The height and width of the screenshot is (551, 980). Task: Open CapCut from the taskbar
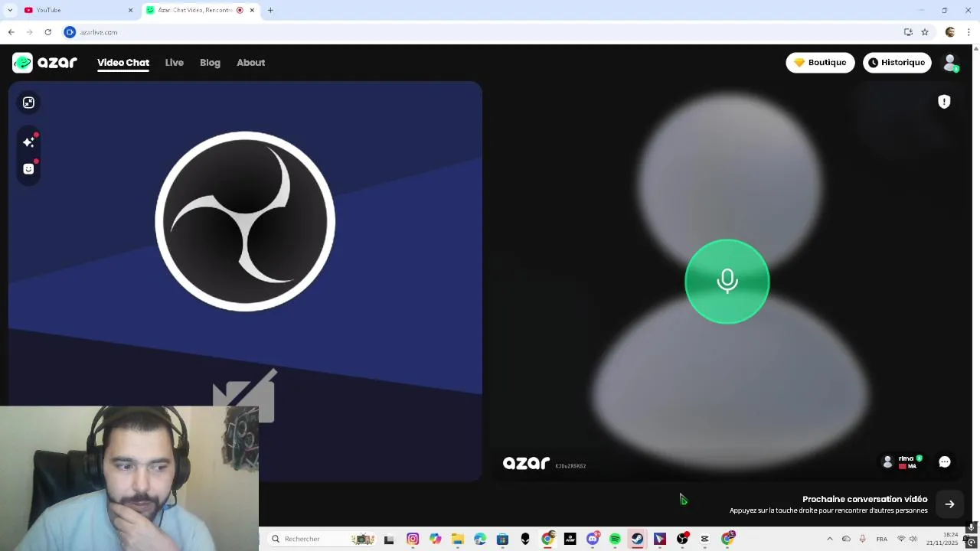(x=704, y=539)
